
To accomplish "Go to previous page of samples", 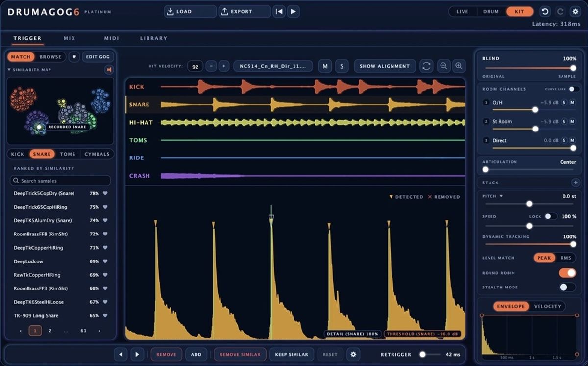I will pos(20,331).
